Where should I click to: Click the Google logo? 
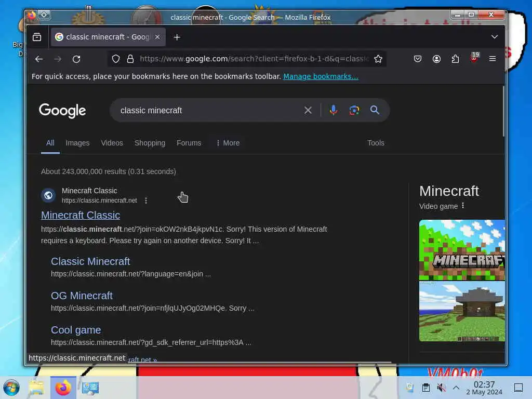click(62, 111)
